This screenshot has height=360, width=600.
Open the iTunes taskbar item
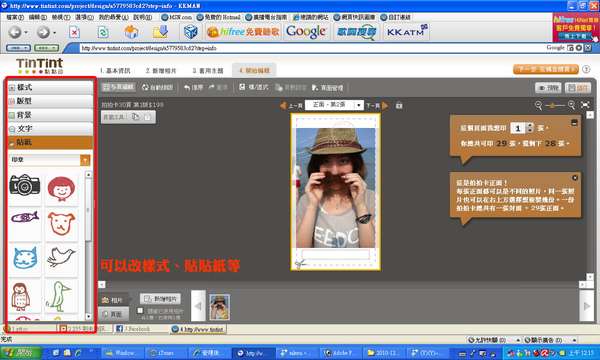(x=165, y=353)
